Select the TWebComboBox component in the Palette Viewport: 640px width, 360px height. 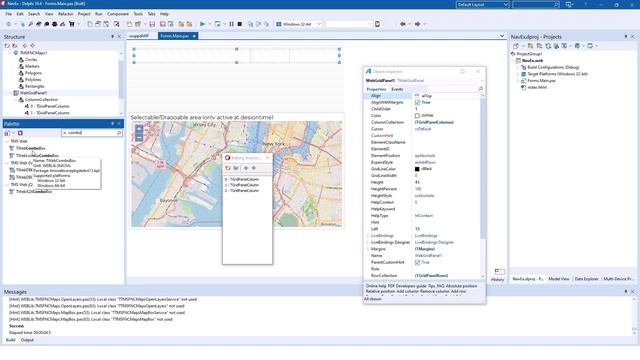coord(31,148)
